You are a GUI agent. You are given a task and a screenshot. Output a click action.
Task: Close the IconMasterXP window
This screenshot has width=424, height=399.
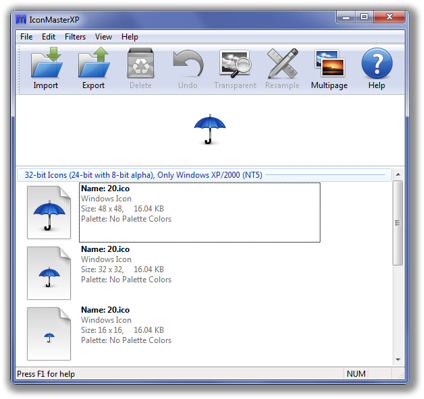click(389, 17)
